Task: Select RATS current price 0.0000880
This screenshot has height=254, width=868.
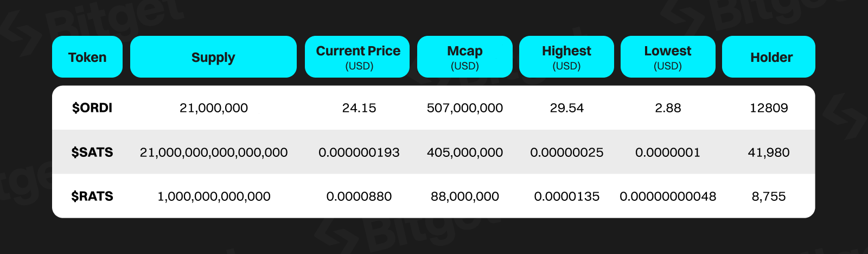Action: 359,196
